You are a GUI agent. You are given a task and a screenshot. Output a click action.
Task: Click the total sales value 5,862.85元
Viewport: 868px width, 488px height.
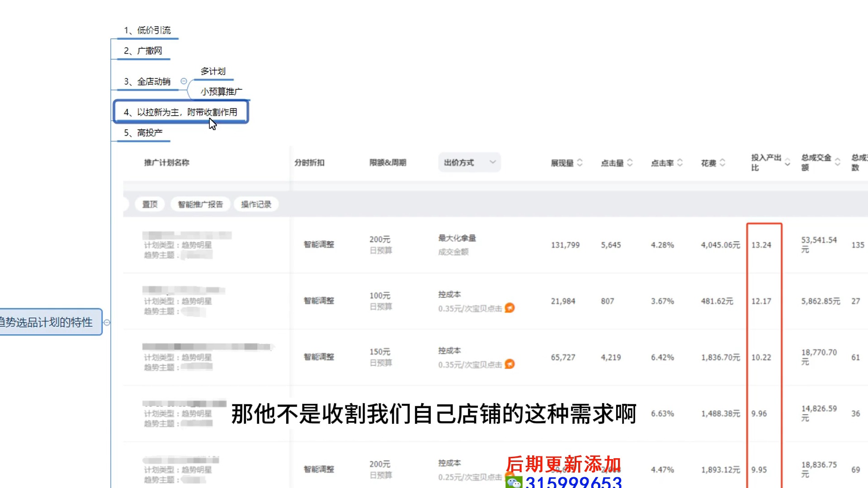tap(821, 301)
